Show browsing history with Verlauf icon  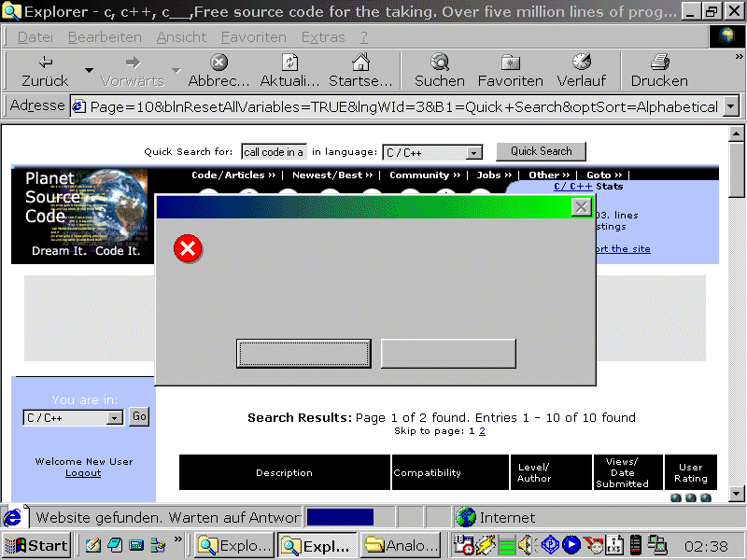(x=581, y=63)
